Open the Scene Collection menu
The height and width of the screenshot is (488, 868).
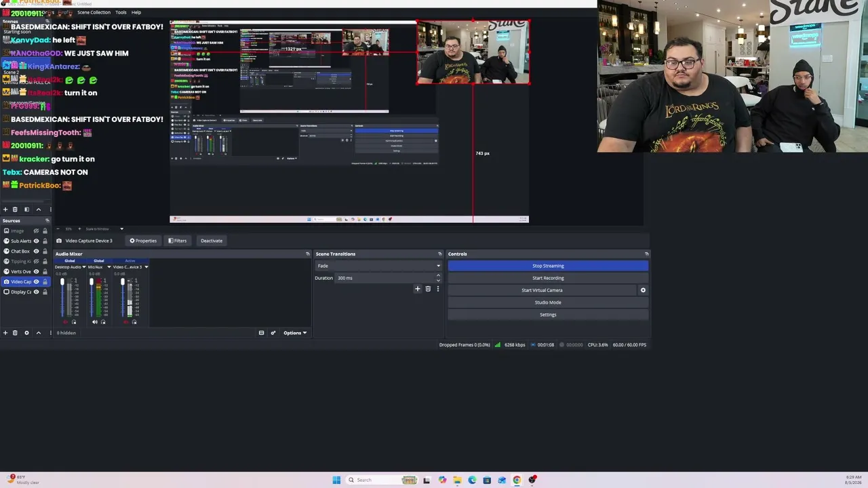point(94,12)
